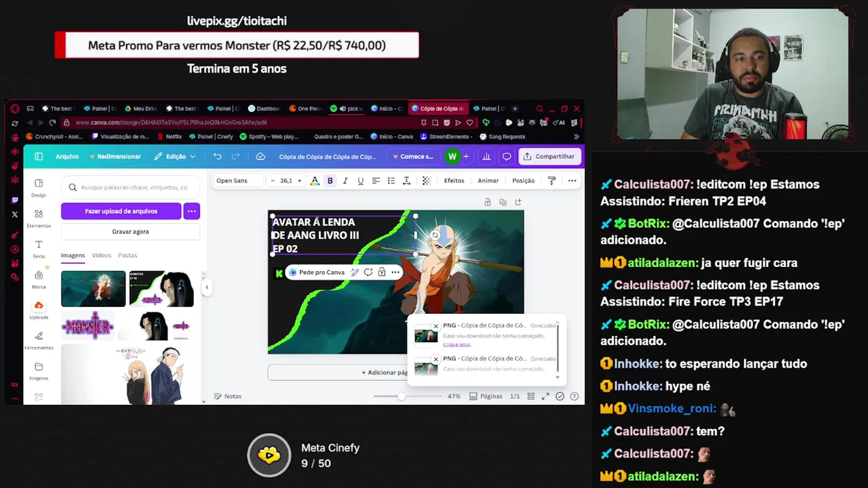Switch to the Imagens tab
The width and height of the screenshot is (868, 488).
click(x=73, y=256)
